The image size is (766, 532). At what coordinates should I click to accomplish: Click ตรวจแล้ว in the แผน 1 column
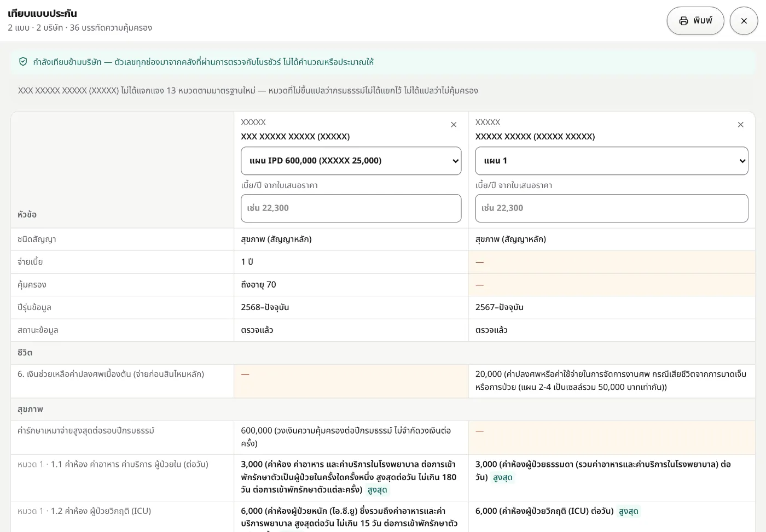click(491, 330)
